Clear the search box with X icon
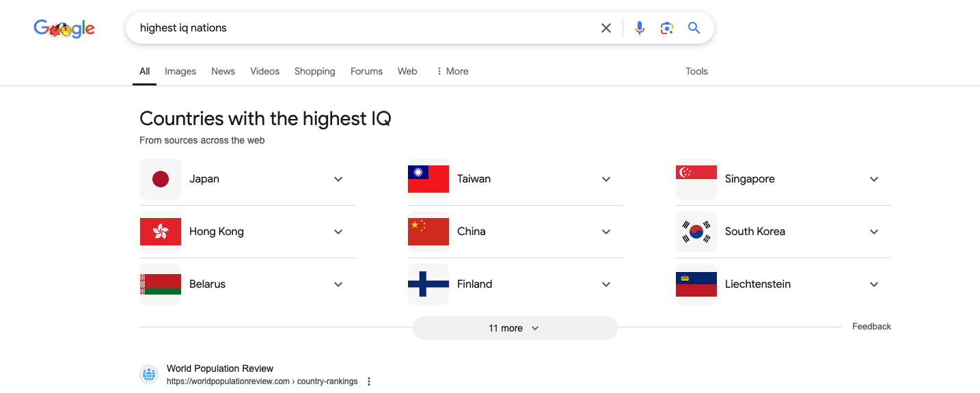The height and width of the screenshot is (393, 980). click(606, 28)
